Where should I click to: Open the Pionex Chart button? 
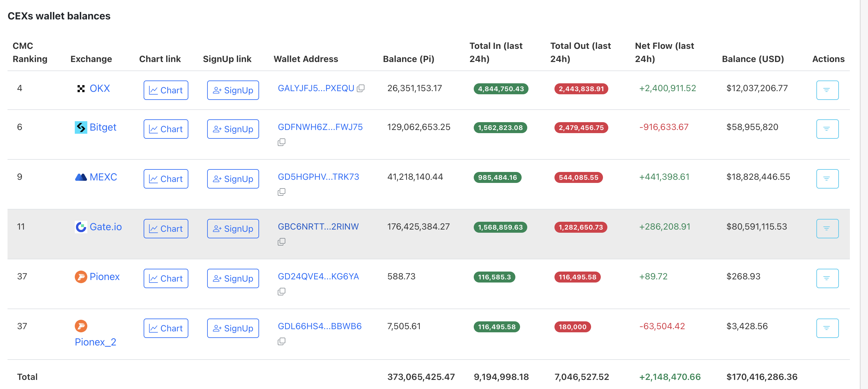[x=166, y=278]
